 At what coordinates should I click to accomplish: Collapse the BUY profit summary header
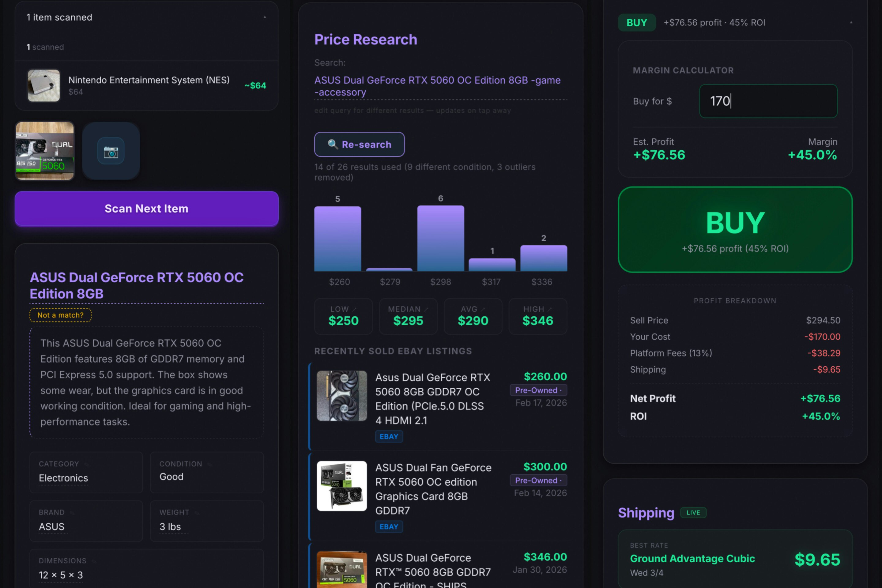(851, 22)
